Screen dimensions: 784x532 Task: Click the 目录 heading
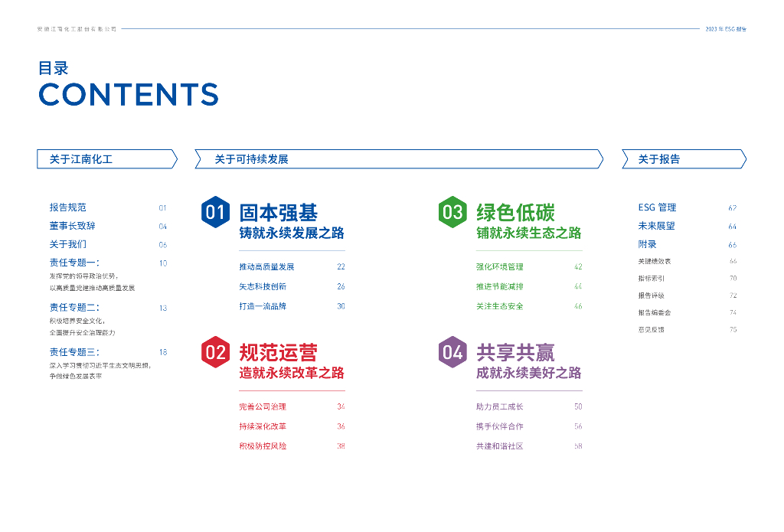[x=53, y=68]
